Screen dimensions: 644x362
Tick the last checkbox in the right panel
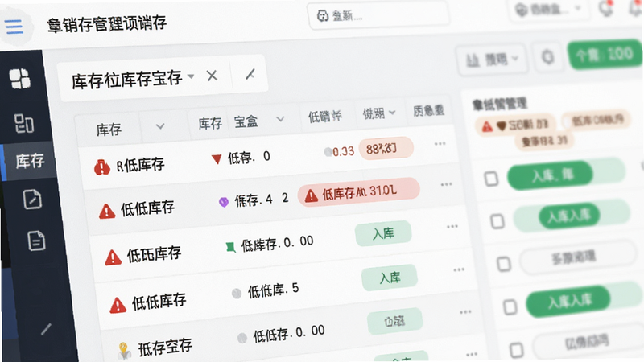[x=516, y=350]
